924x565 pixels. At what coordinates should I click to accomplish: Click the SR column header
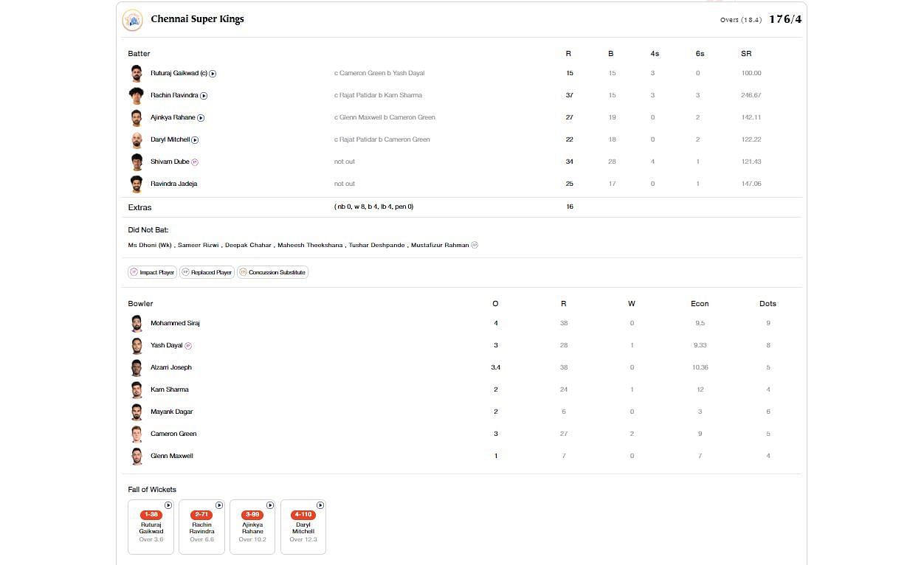(746, 54)
